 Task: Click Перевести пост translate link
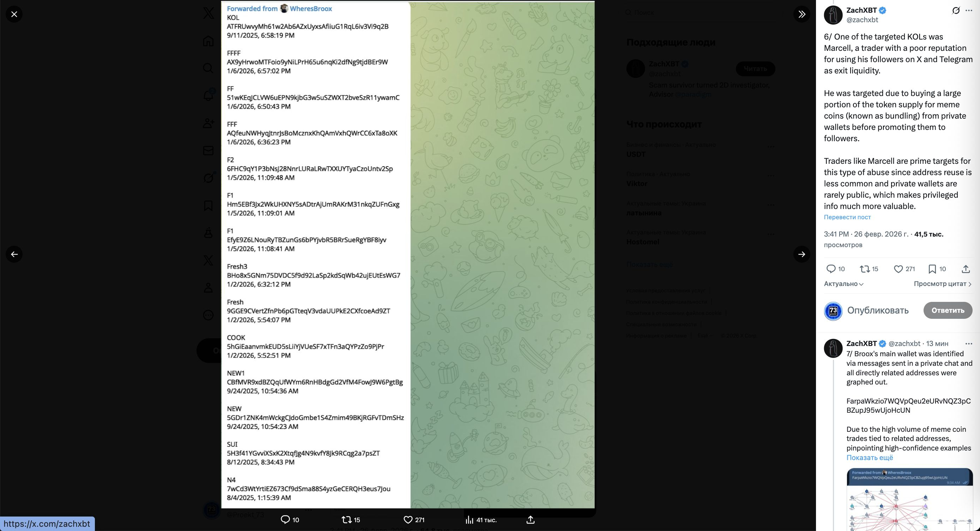(847, 217)
